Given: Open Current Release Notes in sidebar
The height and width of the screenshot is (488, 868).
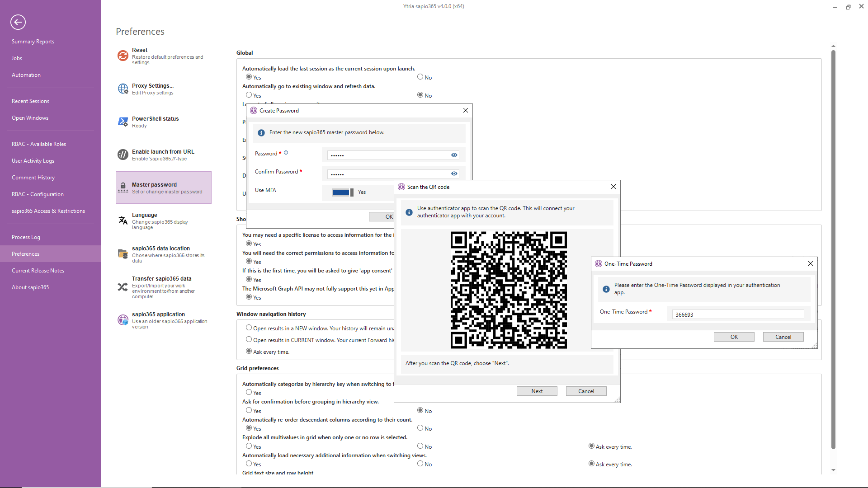Looking at the screenshot, I should click(38, 271).
